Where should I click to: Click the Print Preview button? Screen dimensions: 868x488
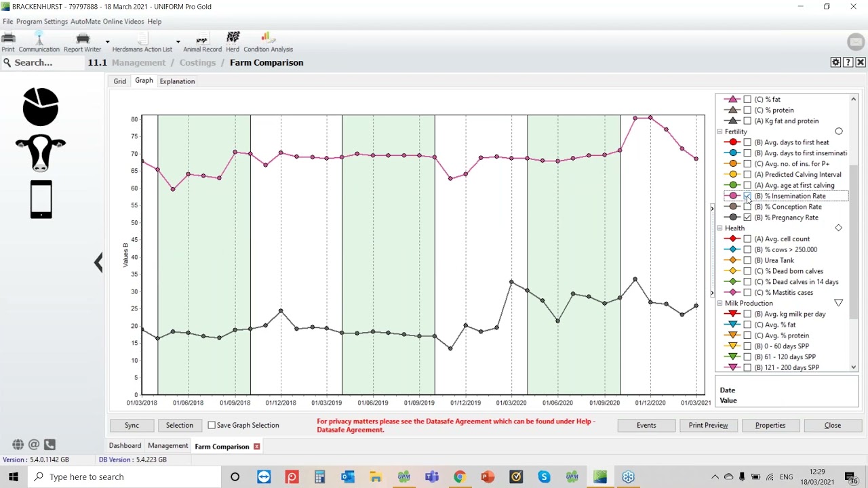[x=708, y=426]
